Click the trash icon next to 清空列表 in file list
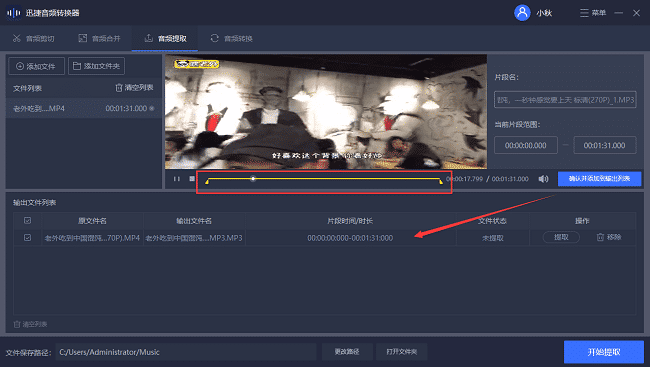 [119, 88]
